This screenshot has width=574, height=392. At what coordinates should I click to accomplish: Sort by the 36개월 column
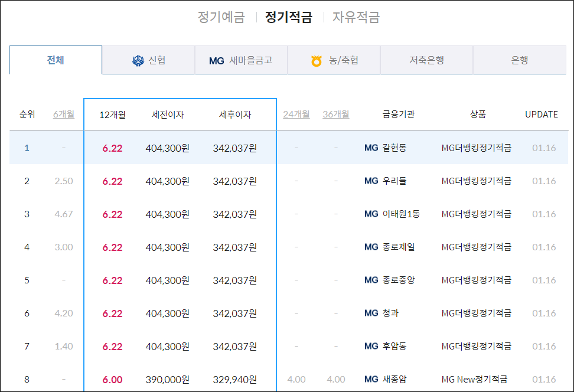click(x=335, y=114)
